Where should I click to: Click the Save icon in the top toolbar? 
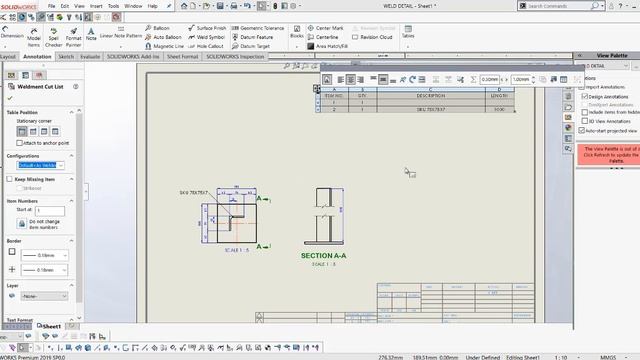[220, 6]
